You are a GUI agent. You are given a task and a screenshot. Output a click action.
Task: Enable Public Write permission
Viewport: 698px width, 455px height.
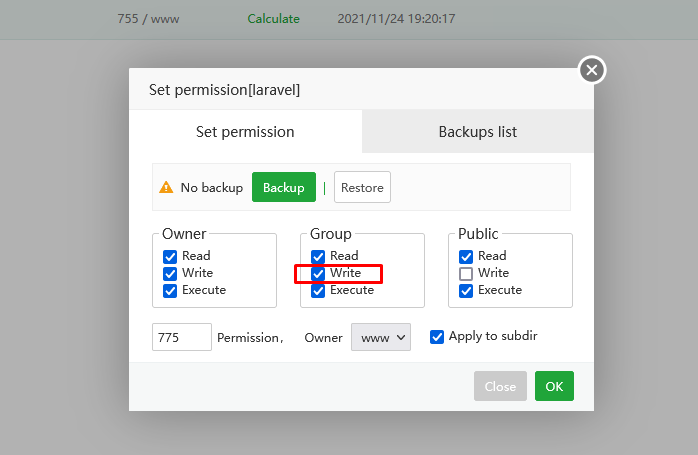click(x=466, y=273)
